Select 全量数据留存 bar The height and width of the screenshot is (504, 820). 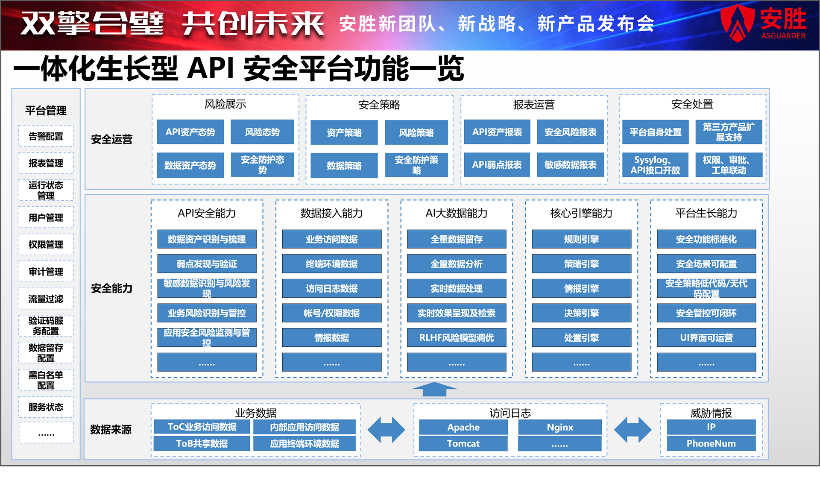(457, 239)
